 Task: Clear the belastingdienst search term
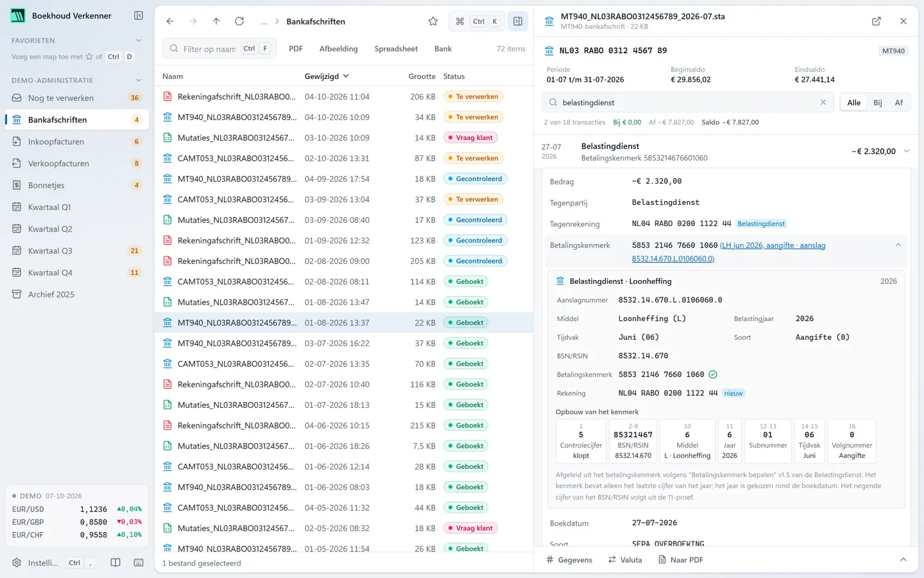click(x=823, y=102)
